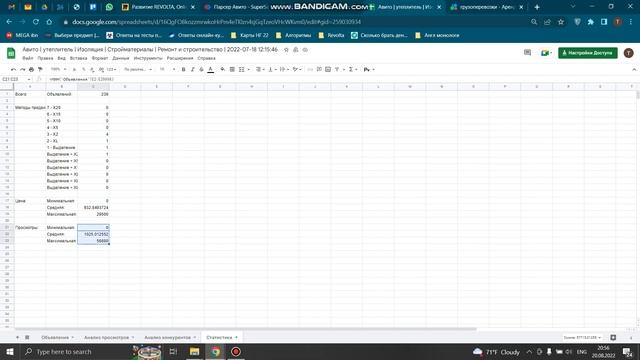Open the Chrome extensions puzzle icon
This screenshot has height=360, width=640.
pyautogui.click(x=591, y=22)
